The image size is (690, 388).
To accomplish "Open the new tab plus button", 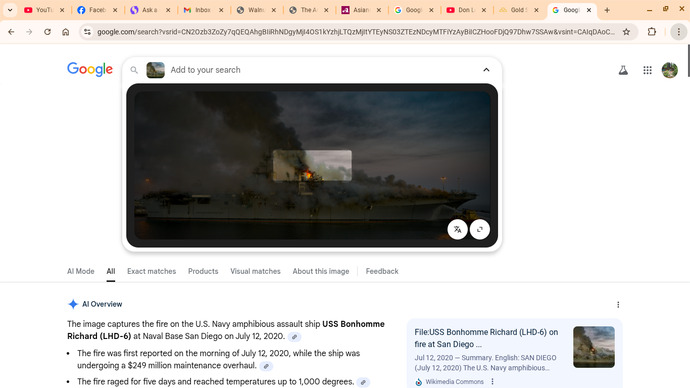I will click(607, 10).
